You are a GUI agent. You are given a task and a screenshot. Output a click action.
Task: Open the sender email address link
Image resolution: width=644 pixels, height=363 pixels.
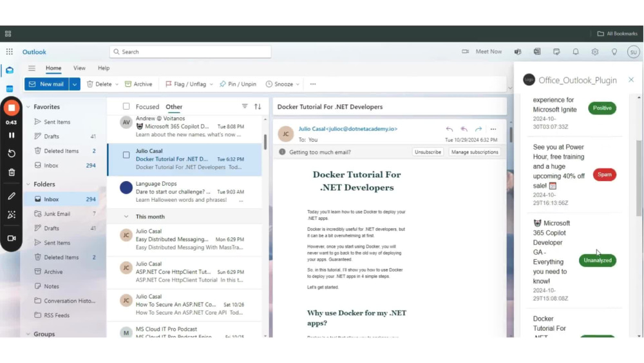348,129
